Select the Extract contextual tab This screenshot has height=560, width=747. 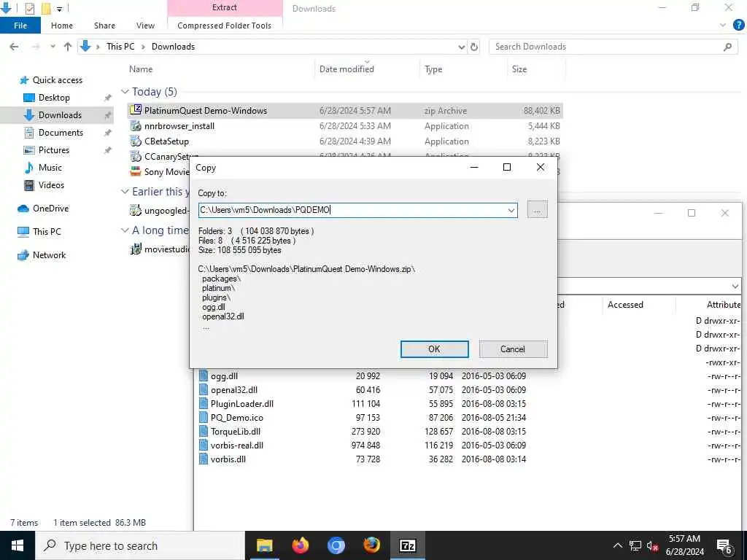click(225, 7)
